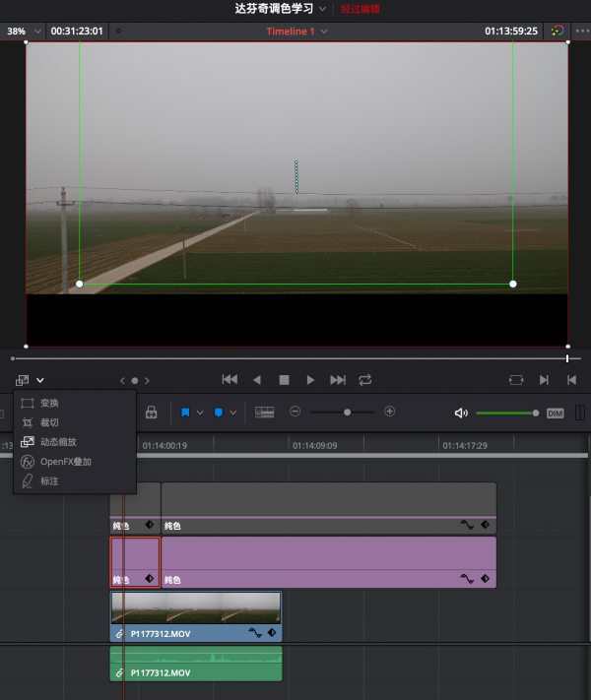Play forward in the viewer
Viewport: 591px width, 700px height.
click(310, 380)
